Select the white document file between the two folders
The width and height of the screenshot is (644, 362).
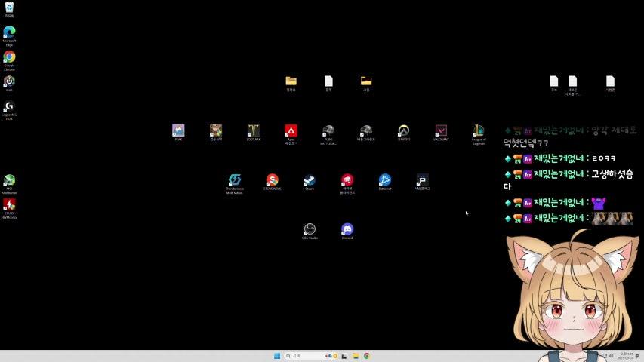click(x=328, y=81)
